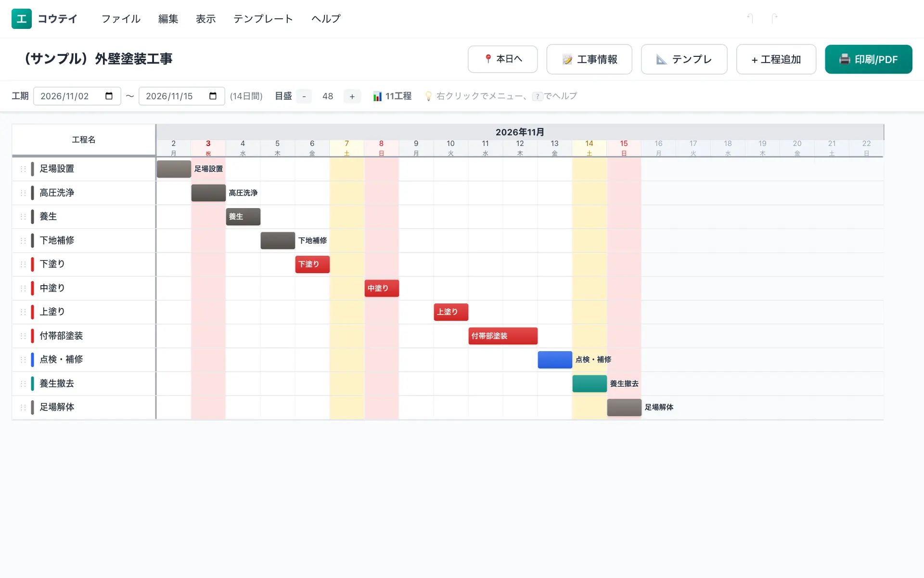Screen dimensions: 924x578
Task: Grab the drag handle for 足場設置 row
Action: point(23,169)
